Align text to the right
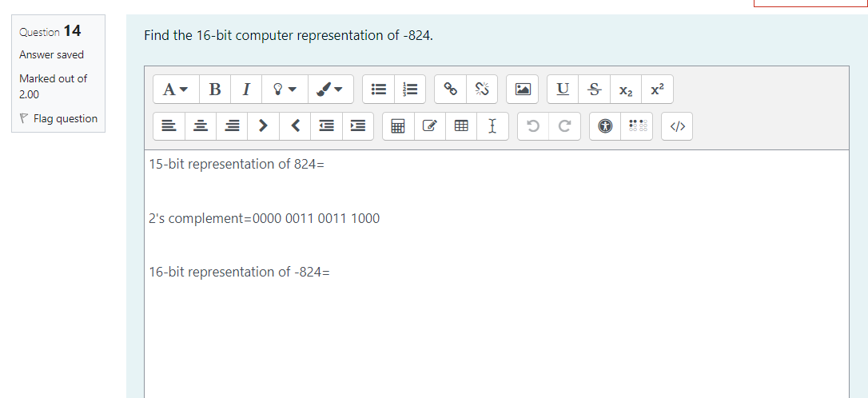This screenshot has width=868, height=398. coord(232,126)
